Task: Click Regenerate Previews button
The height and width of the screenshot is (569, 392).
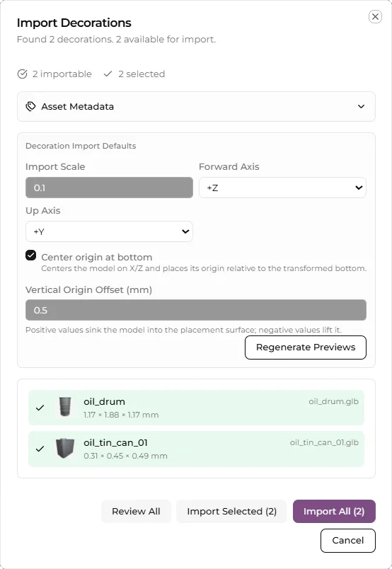Action: 306,347
